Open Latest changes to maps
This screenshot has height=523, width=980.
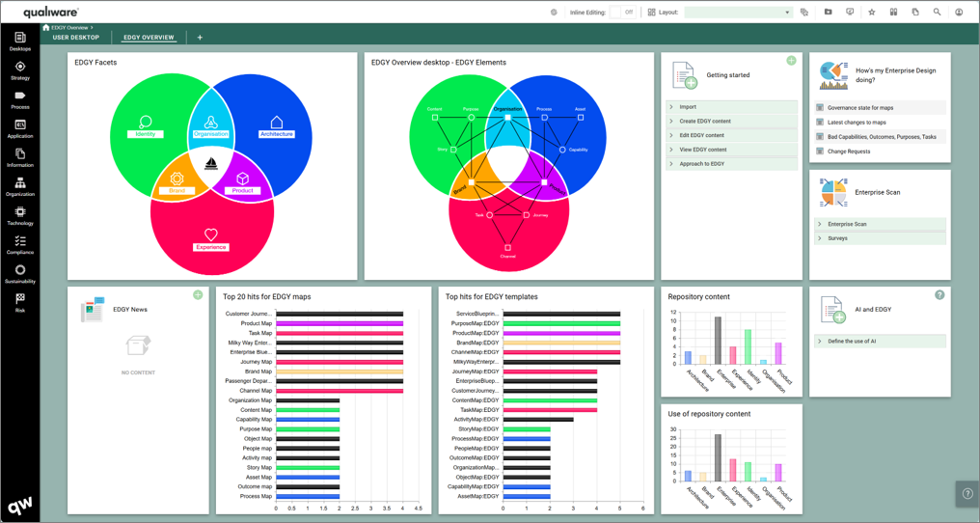(x=857, y=123)
